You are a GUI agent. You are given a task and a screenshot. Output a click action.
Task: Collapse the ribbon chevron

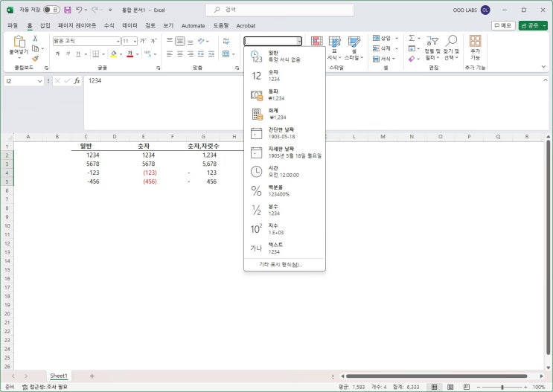(543, 67)
